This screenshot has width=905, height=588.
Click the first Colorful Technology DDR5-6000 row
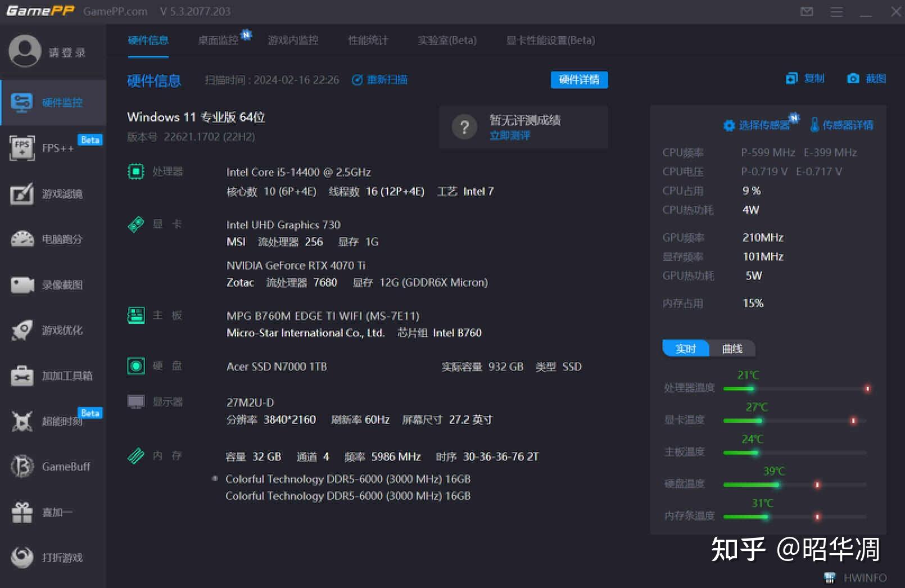pyautogui.click(x=347, y=479)
